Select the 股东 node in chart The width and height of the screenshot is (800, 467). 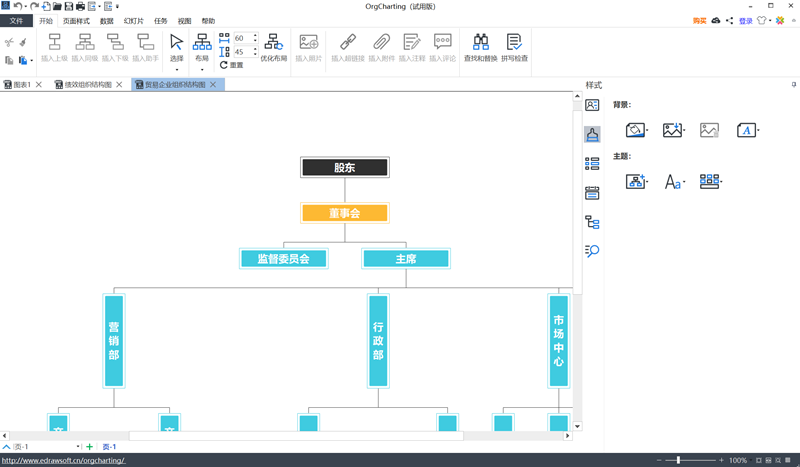tap(345, 167)
